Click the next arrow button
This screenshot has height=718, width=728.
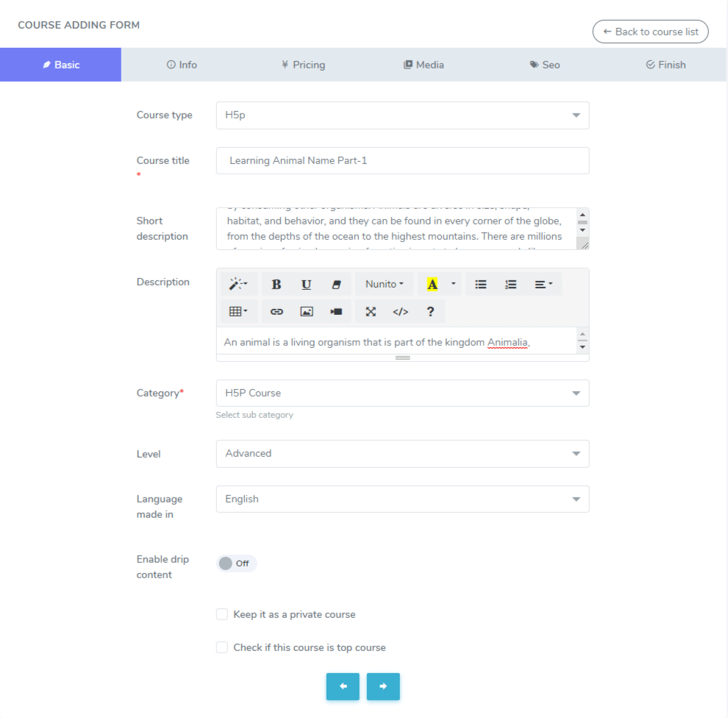click(x=383, y=686)
